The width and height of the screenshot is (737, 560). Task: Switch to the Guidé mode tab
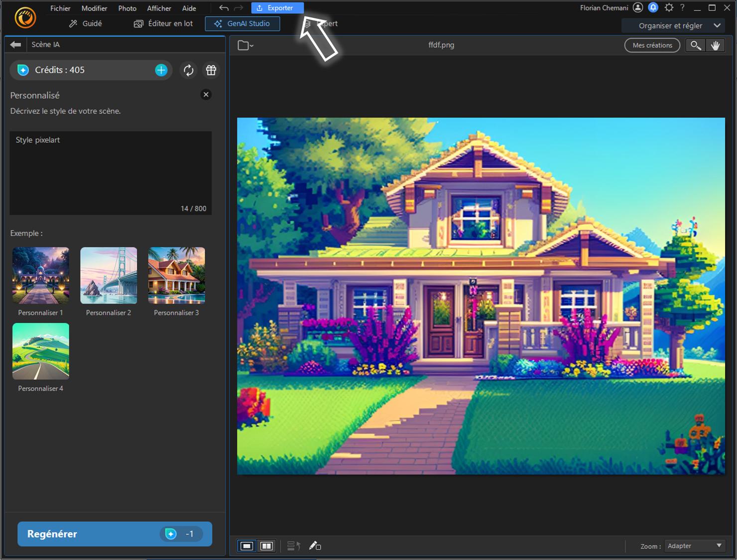[x=86, y=23]
